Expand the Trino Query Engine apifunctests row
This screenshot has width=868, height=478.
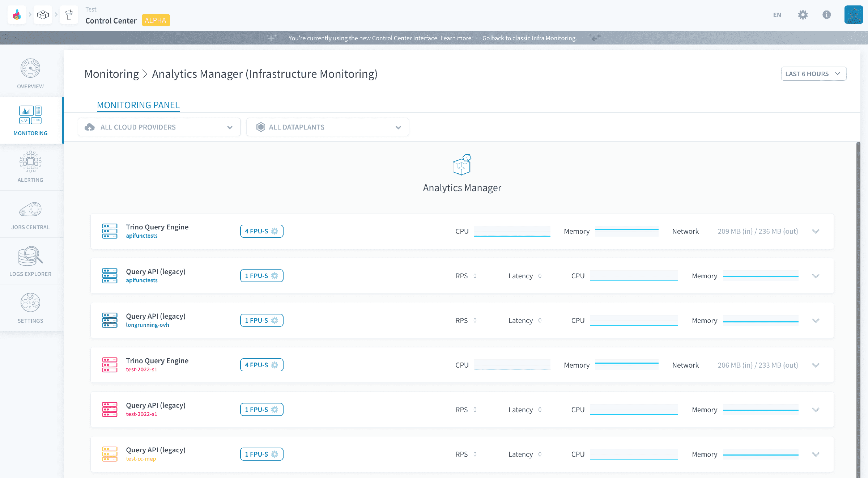(816, 231)
